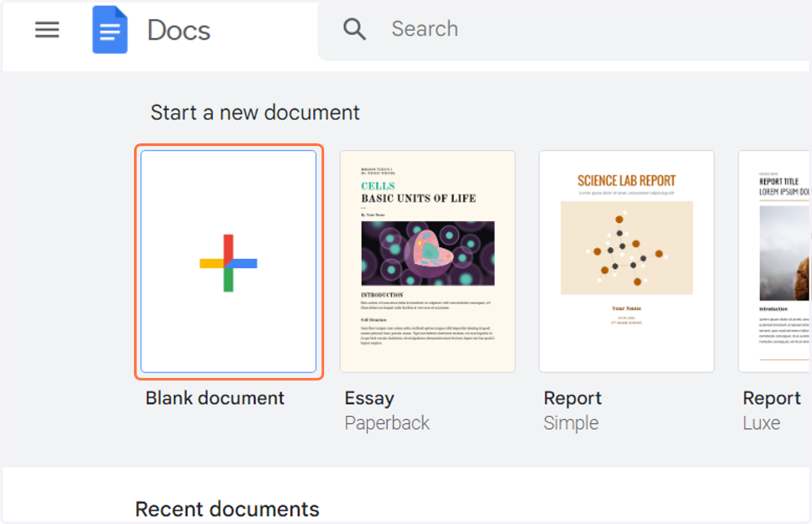Click the 'Recent documents' heading
Screen dimensions: 812x524
[227, 508]
